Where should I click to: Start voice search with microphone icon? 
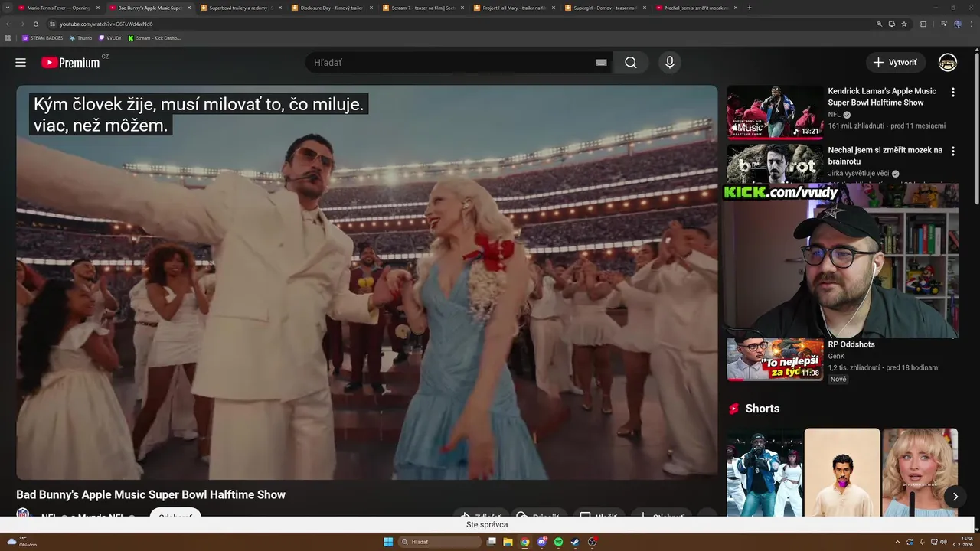click(670, 63)
